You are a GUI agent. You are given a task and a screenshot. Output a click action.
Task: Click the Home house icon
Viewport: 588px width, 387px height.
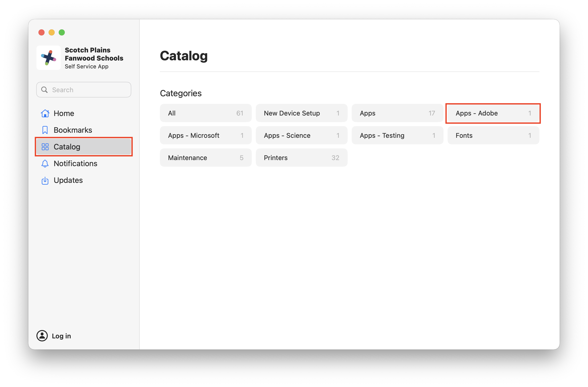click(45, 113)
